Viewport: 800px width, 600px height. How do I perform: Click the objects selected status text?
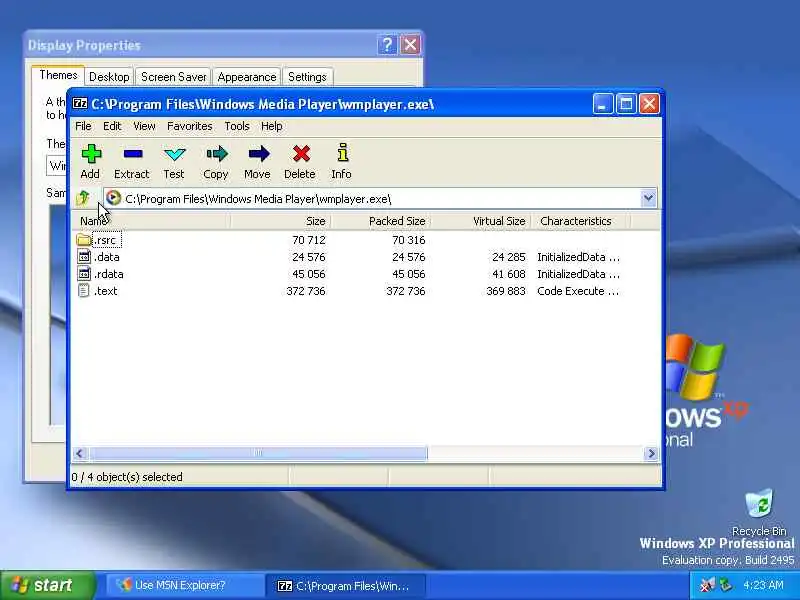(127, 477)
